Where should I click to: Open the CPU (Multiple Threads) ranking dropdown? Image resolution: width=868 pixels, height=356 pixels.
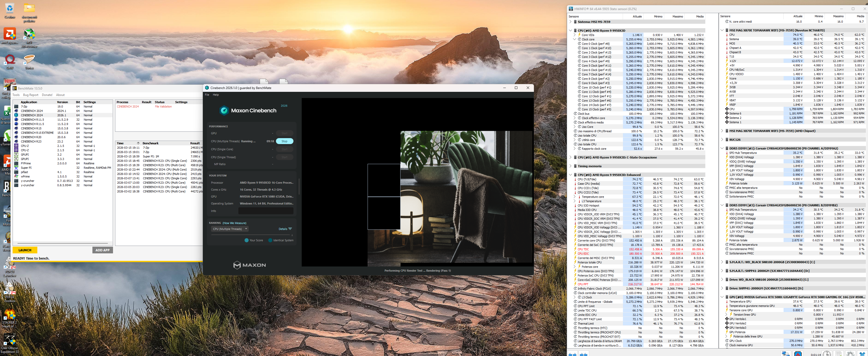(230, 229)
